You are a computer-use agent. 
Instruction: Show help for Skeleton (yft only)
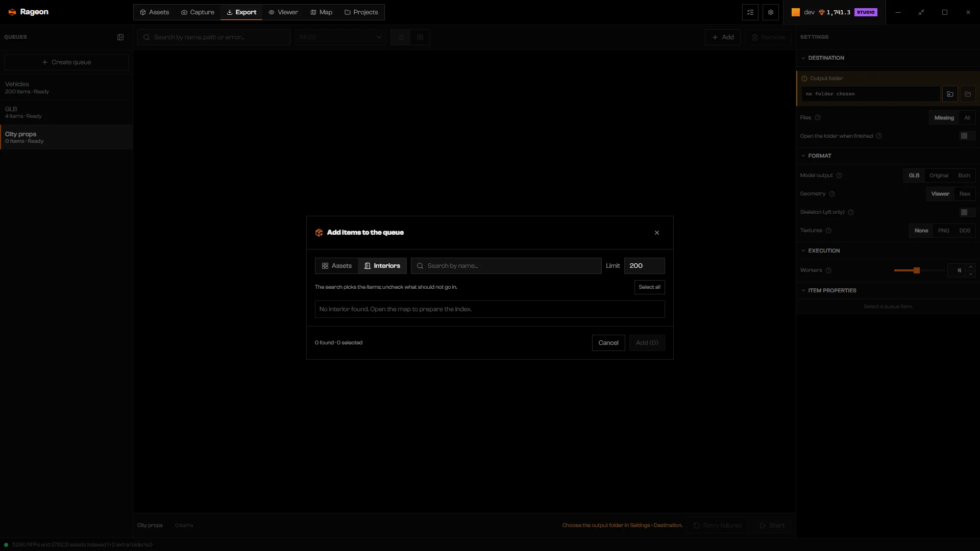tap(851, 212)
